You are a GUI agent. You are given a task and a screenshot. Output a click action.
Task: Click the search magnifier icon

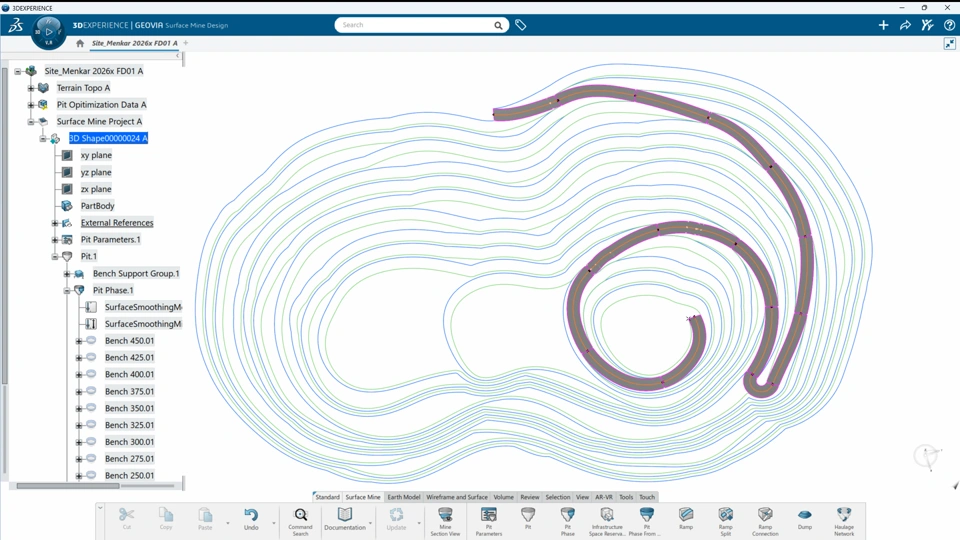[498, 25]
